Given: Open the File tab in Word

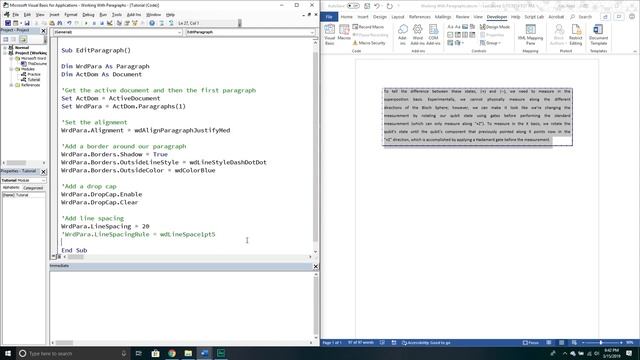Looking at the screenshot, I should point(329,17).
